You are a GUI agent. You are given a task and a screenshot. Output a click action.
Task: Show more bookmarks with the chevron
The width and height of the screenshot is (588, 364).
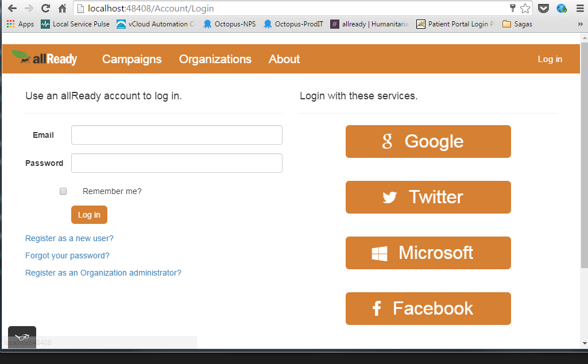[580, 24]
